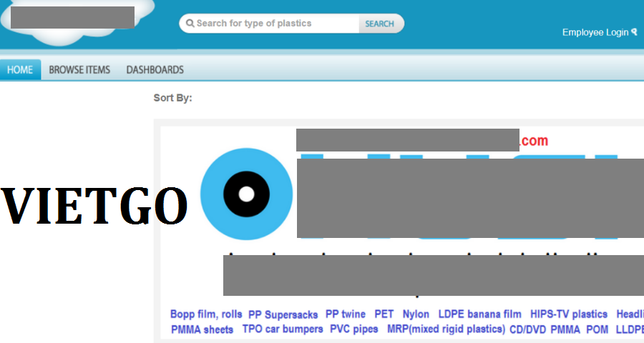Open the BROWSE ITEMS menu

(79, 70)
